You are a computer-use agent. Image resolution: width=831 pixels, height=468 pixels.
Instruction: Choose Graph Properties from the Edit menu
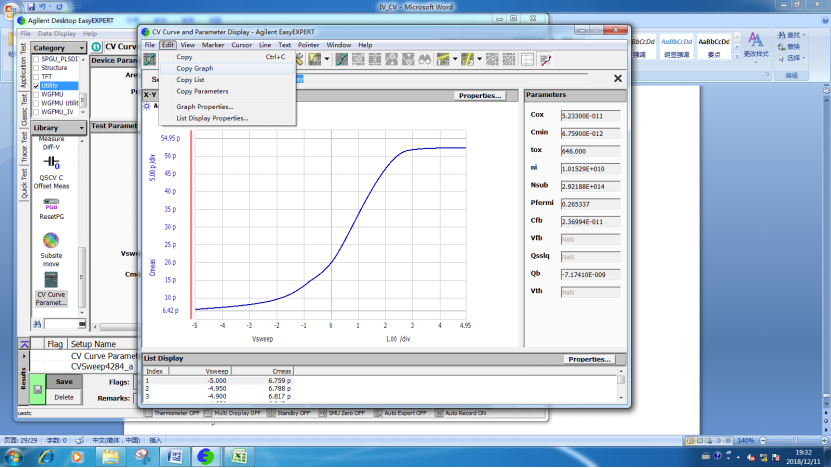(x=205, y=107)
